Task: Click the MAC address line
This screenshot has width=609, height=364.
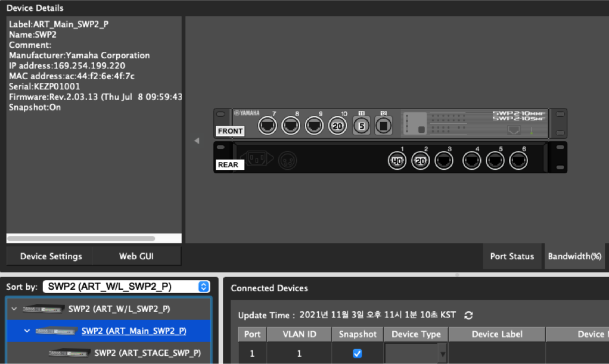Action: [x=72, y=76]
